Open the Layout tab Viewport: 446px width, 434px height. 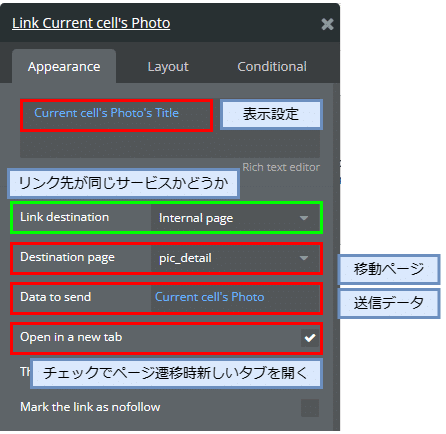click(x=168, y=66)
